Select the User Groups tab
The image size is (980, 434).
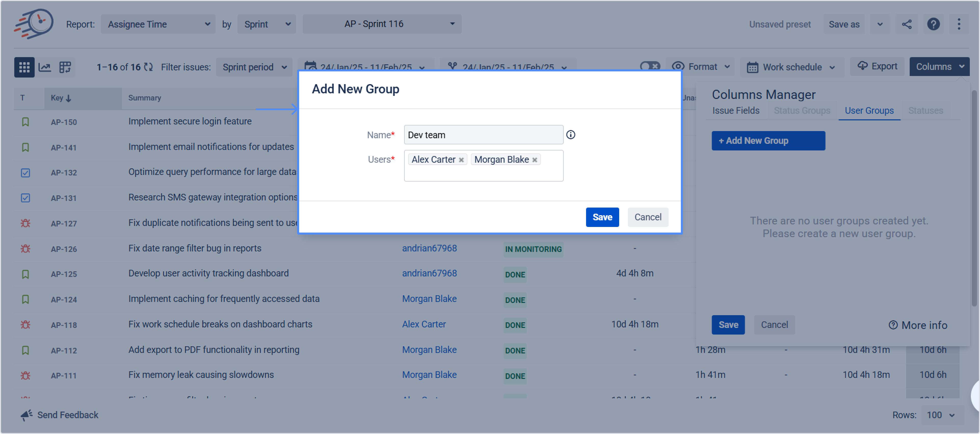coord(869,111)
